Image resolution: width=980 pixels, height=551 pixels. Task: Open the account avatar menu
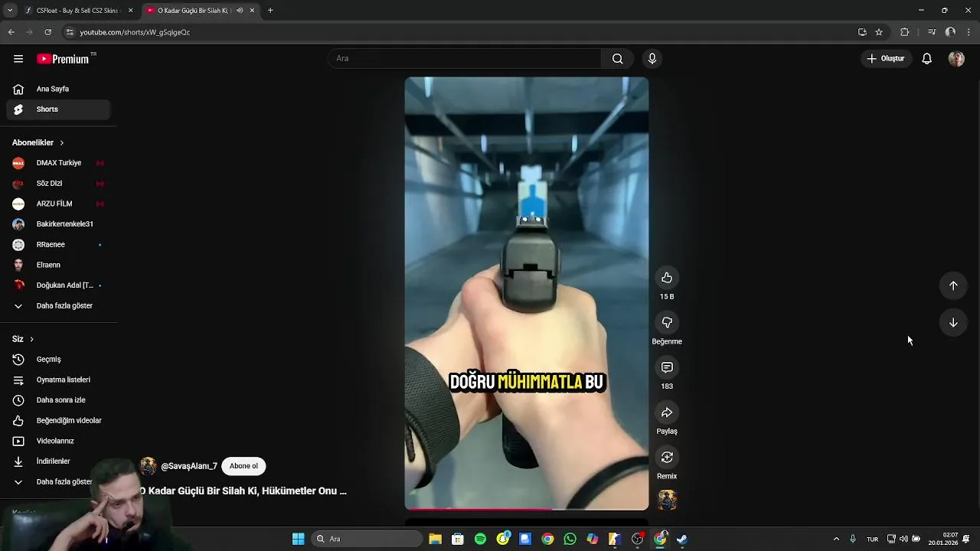point(956,59)
